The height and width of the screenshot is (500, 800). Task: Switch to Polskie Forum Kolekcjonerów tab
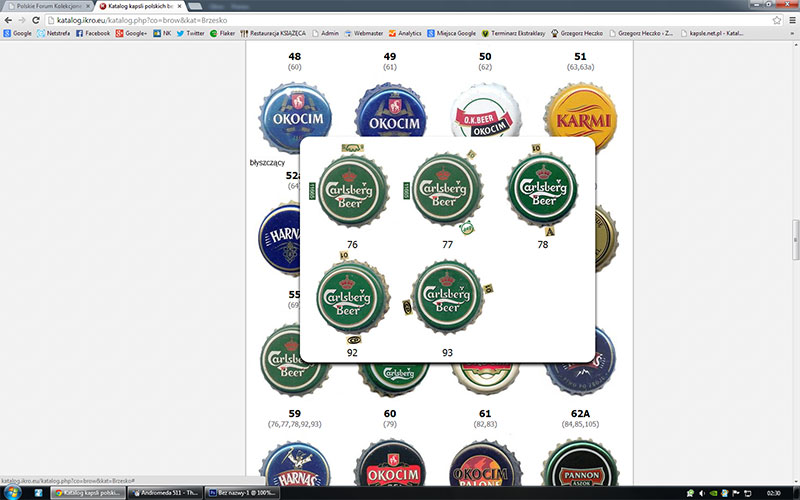(x=45, y=6)
